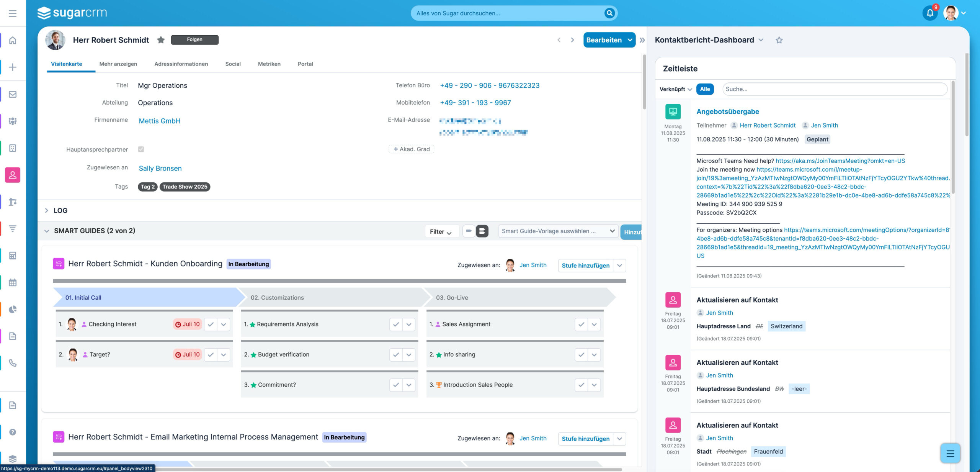
Task: Switch to the Adressinformationen tab
Action: pyautogui.click(x=181, y=64)
